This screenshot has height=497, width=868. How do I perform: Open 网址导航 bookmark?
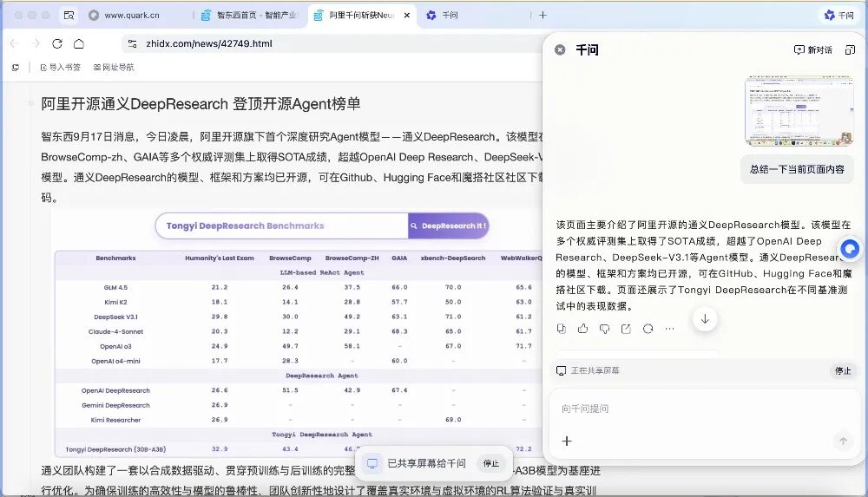pyautogui.click(x=114, y=68)
